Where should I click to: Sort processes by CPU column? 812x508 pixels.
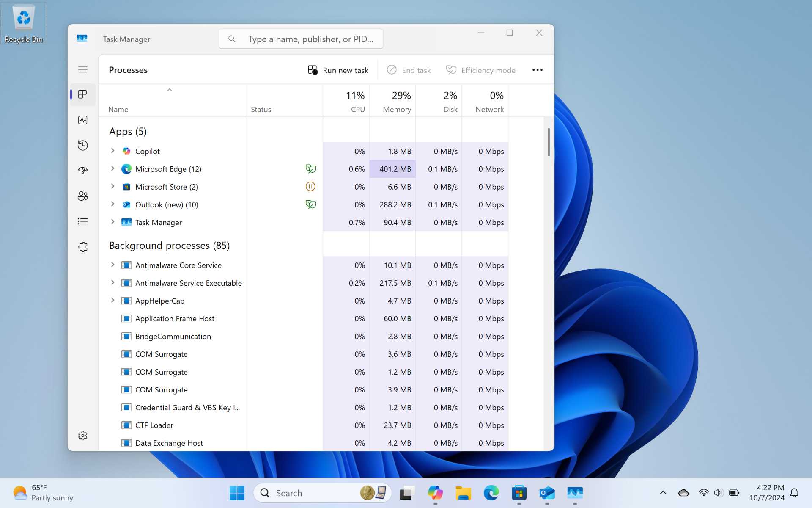click(346, 101)
